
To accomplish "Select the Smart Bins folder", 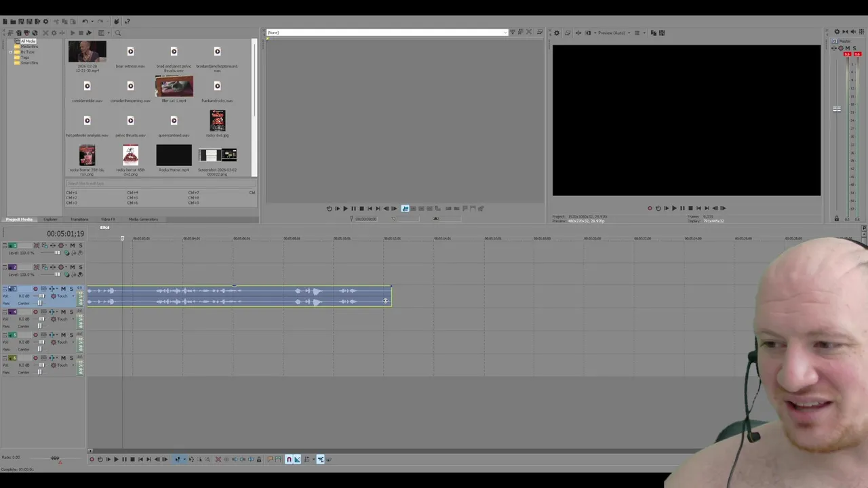I will pyautogui.click(x=28, y=63).
